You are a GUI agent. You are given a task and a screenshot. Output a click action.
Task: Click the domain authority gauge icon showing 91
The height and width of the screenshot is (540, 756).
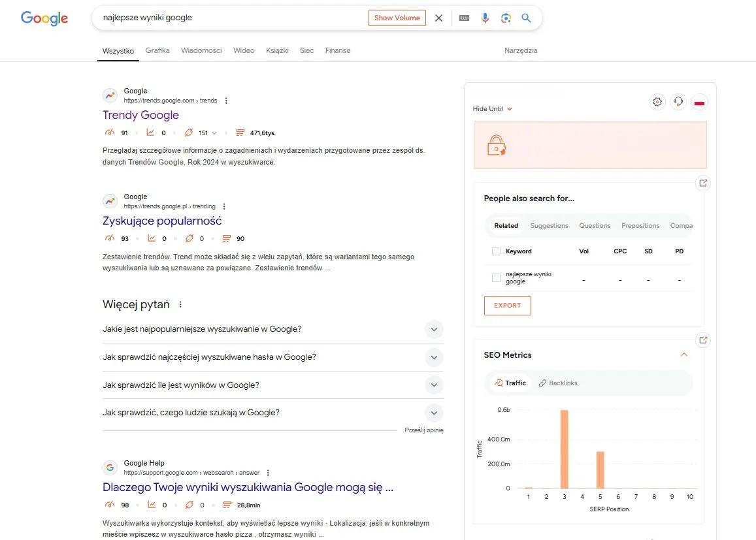click(x=109, y=133)
